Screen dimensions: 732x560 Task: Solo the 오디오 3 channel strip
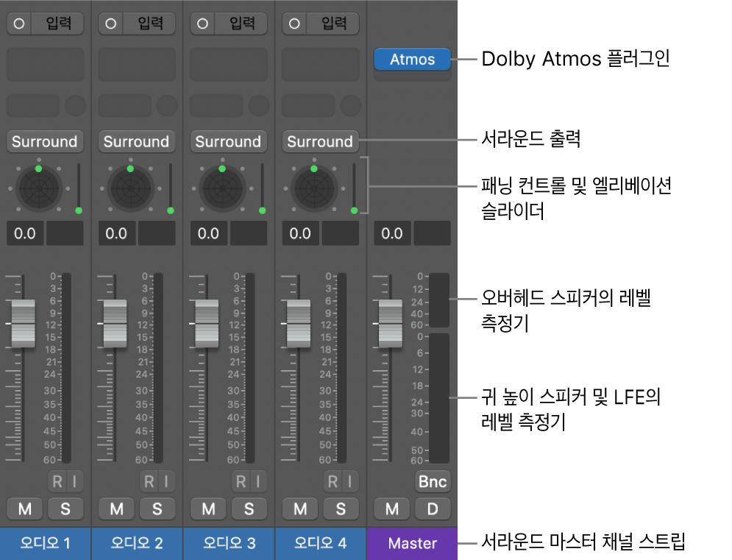click(x=249, y=508)
